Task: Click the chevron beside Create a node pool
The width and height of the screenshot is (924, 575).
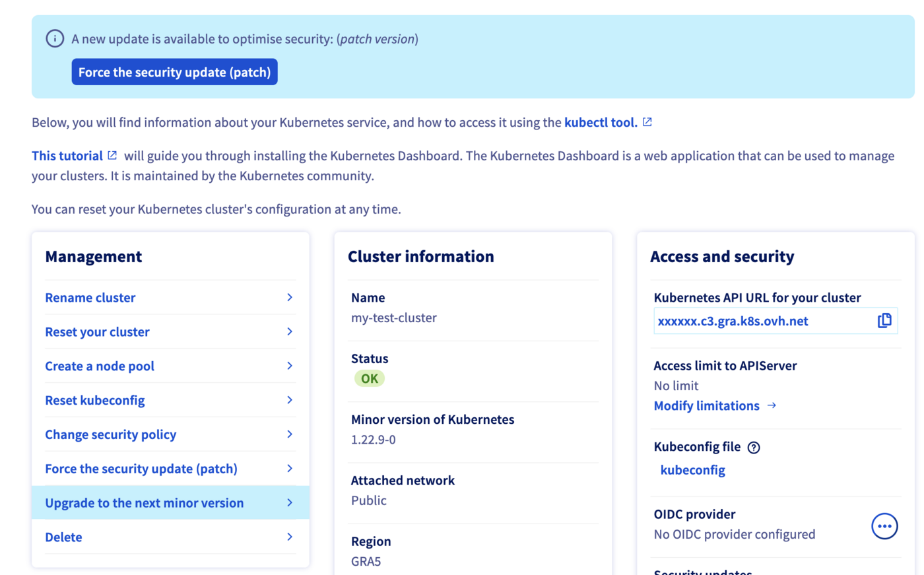Action: [290, 366]
